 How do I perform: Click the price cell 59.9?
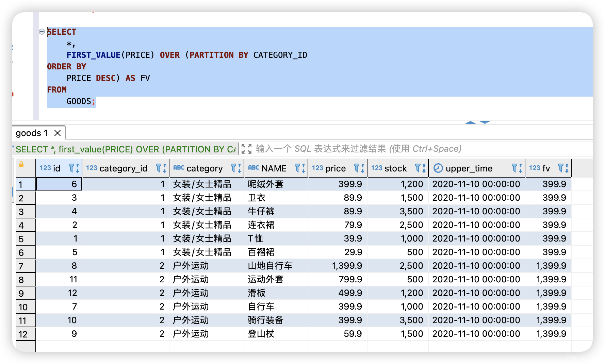[338, 334]
